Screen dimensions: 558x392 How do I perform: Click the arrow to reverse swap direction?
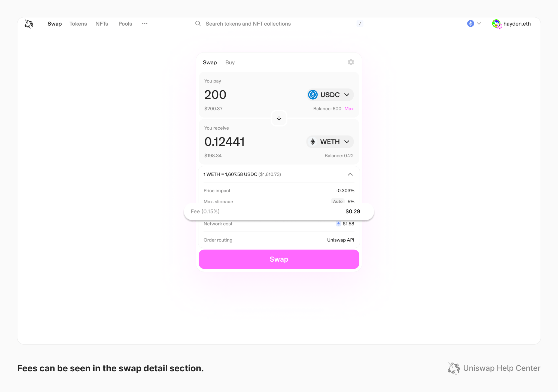pos(279,118)
